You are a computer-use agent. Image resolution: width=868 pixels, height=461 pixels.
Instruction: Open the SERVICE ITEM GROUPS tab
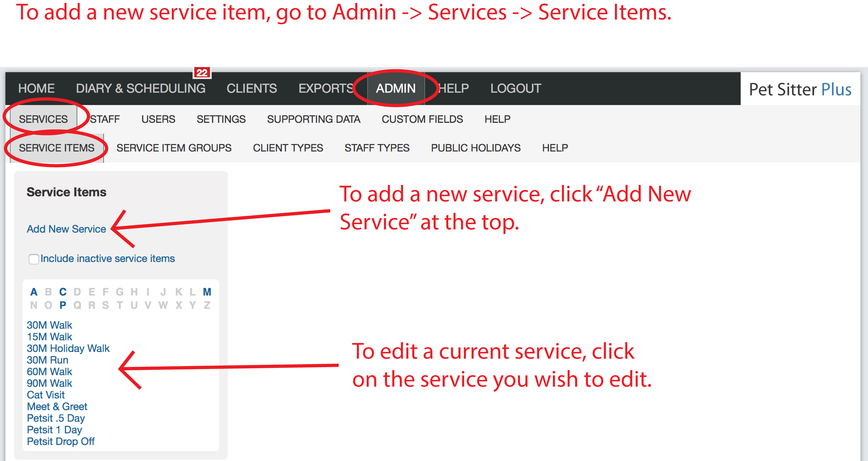click(174, 148)
